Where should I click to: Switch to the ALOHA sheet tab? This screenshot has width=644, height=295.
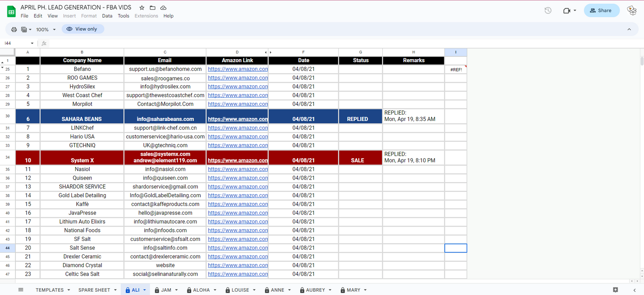(201, 290)
